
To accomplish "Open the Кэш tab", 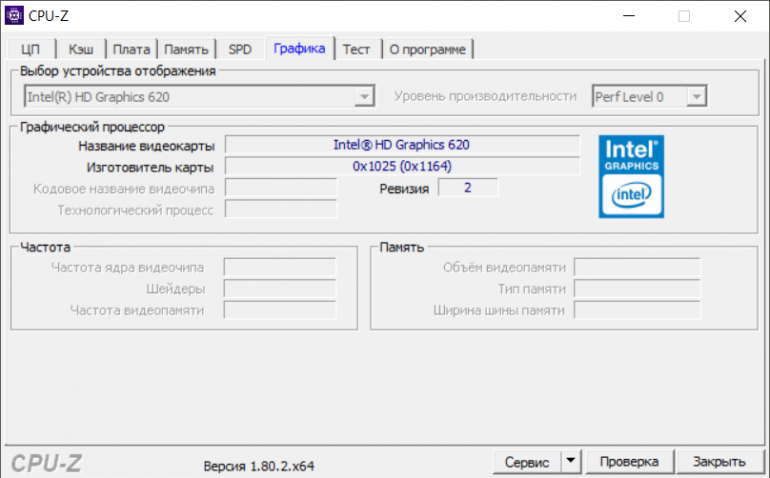I will coord(81,50).
